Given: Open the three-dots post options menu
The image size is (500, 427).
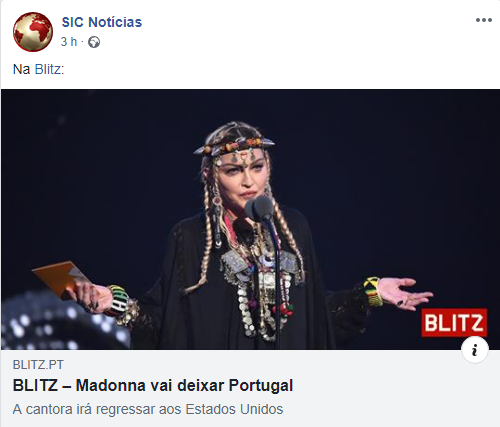Looking at the screenshot, I should pos(484,20).
